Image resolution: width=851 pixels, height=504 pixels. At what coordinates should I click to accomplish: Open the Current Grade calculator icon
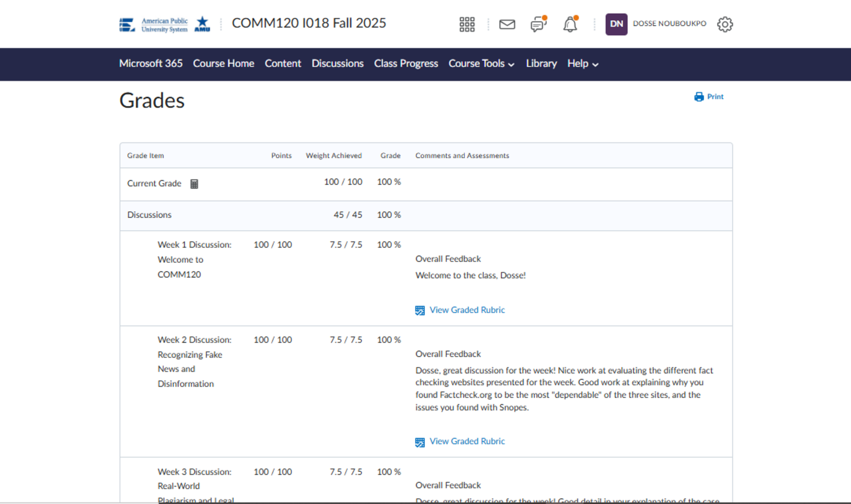[194, 184]
